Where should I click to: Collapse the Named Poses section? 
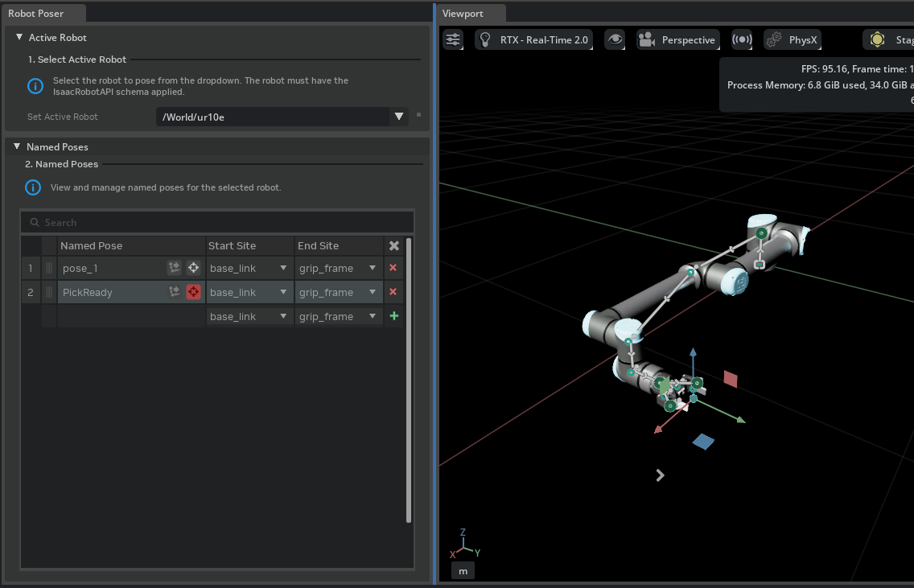(x=17, y=146)
